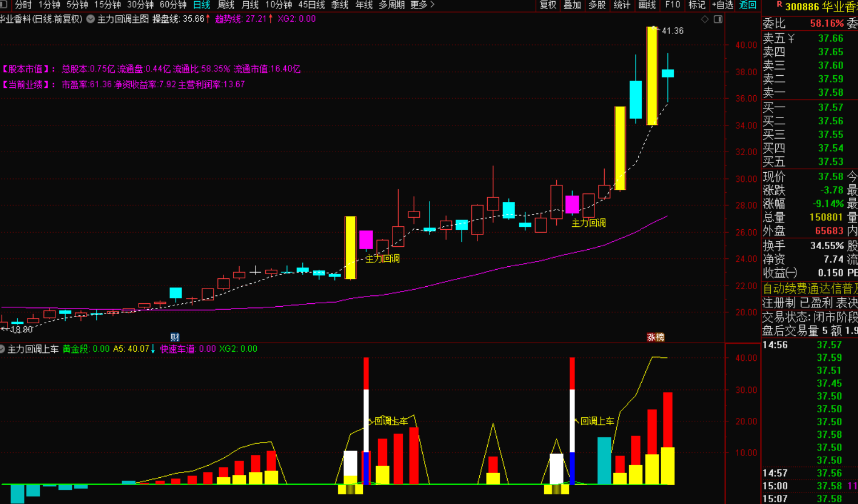Open the 主力回调上车 sub-indicator dropdown arrow
The image size is (858, 504).
(x=3, y=349)
